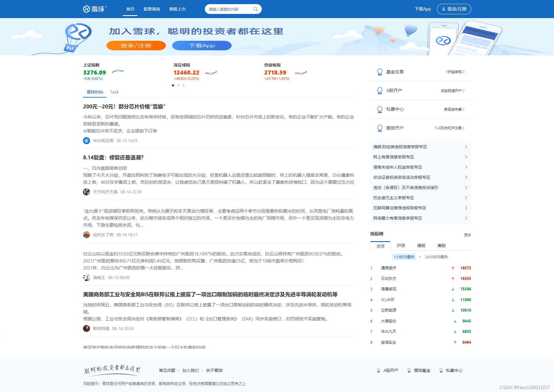Click the 天天利天天赢 author avatar

pos(87,192)
